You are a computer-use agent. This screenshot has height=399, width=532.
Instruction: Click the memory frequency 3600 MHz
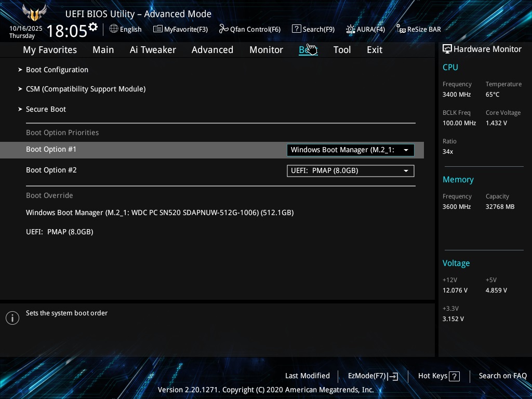tap(457, 207)
